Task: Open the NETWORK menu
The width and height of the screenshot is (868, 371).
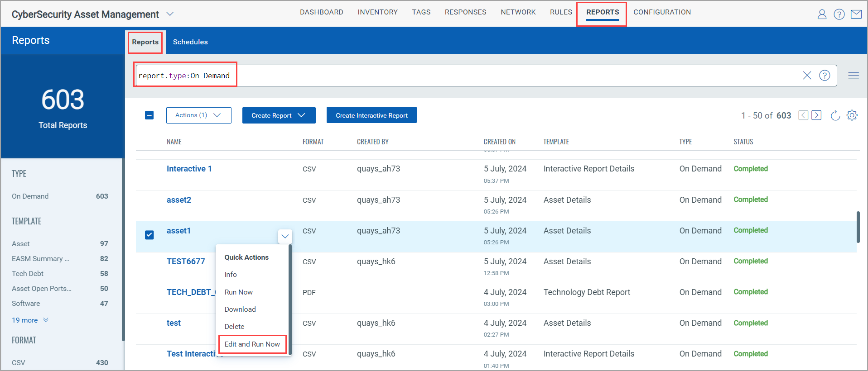Action: click(518, 12)
